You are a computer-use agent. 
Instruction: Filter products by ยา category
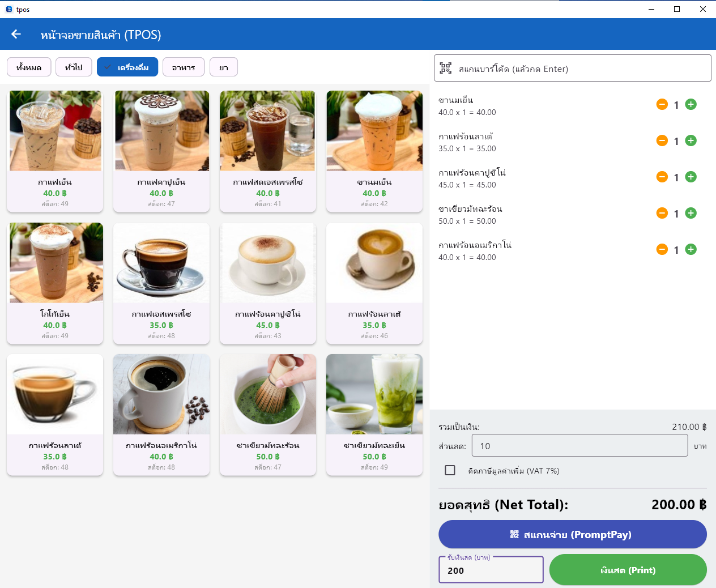[224, 67]
